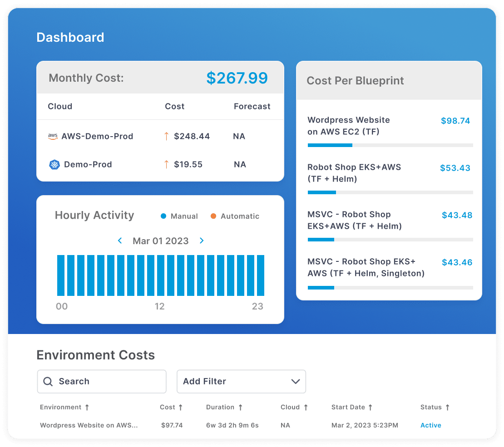
Task: Sort by Cloud column arrow
Action: click(x=306, y=408)
